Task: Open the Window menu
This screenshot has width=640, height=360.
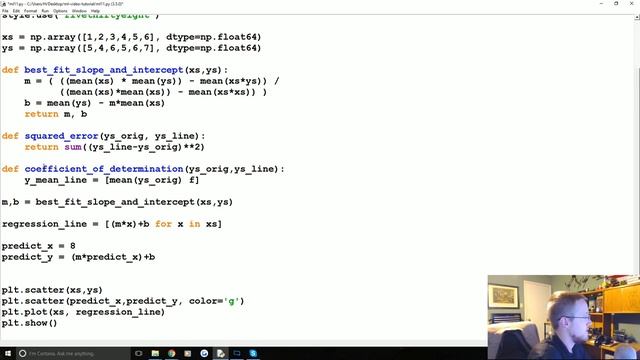Action: [x=79, y=11]
